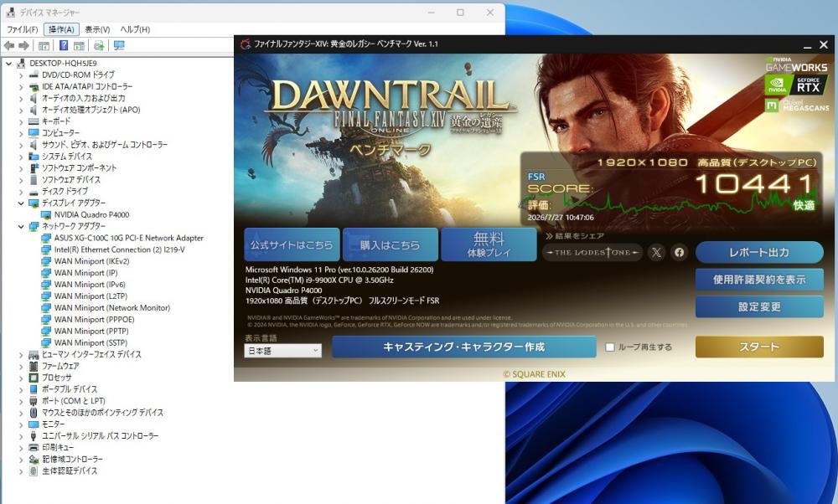This screenshot has height=504, width=838.
Task: Click the 公式サイトはこちら button
Action: coord(292,245)
